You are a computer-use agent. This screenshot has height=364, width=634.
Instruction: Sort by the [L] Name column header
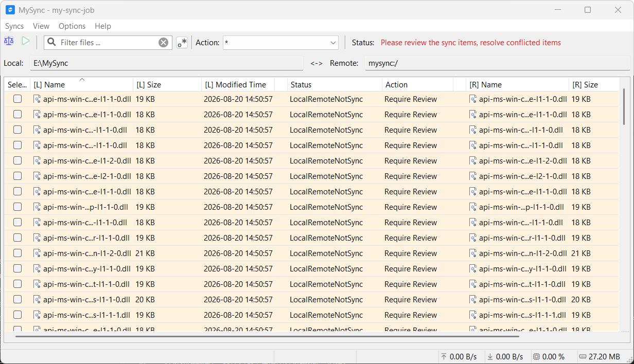click(x=81, y=85)
